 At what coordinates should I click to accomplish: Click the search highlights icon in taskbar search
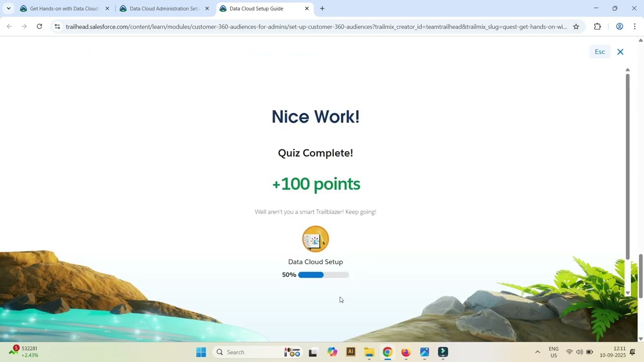coord(292,352)
